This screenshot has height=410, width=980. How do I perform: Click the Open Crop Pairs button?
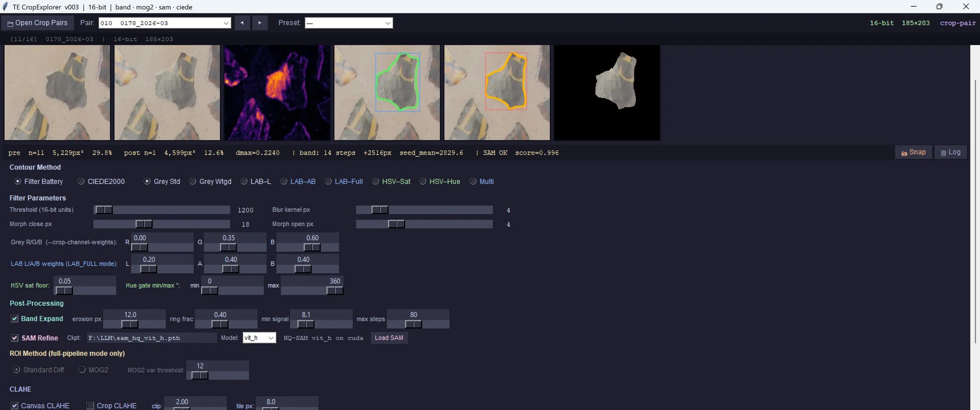tap(37, 23)
